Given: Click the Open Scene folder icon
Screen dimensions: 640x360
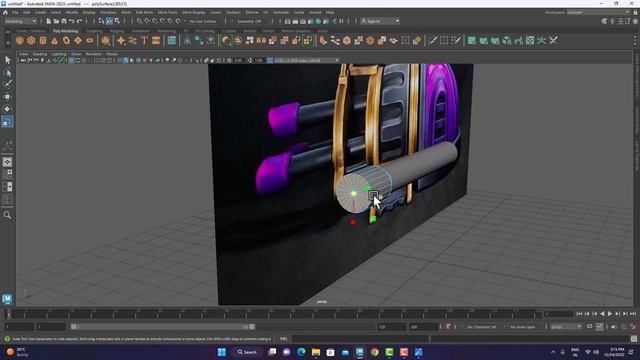Looking at the screenshot, I should click(x=56, y=21).
